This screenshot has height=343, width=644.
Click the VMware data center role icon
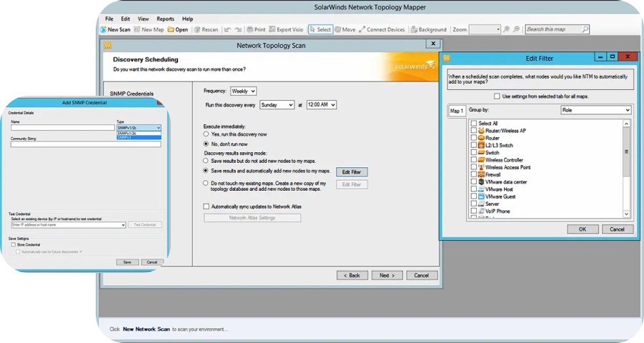(481, 182)
